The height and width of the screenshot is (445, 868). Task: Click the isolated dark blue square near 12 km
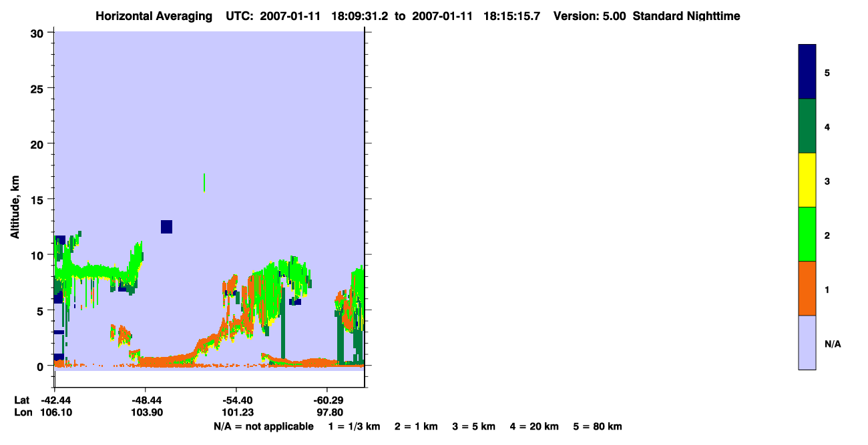coord(166,227)
